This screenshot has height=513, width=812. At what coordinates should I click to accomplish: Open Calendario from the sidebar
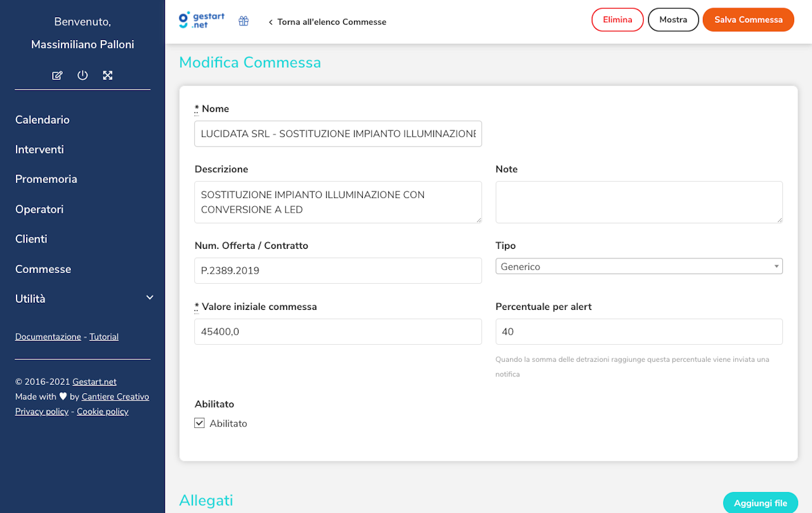point(43,120)
